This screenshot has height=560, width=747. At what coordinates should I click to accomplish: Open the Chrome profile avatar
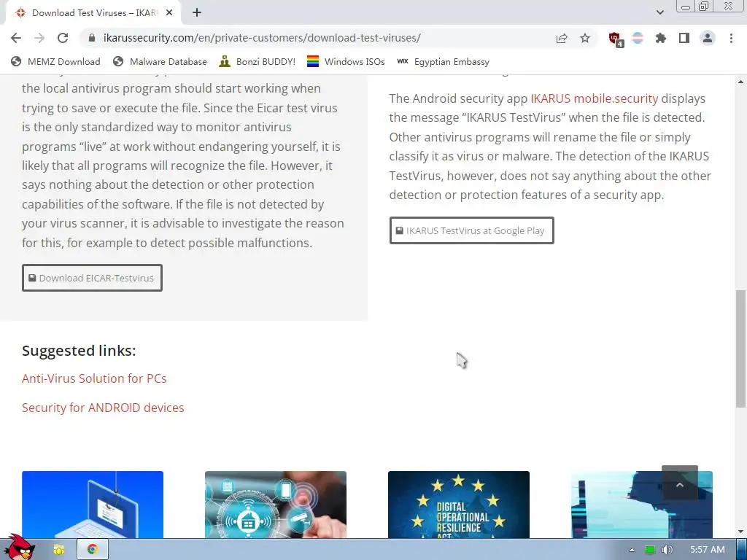pyautogui.click(x=708, y=38)
